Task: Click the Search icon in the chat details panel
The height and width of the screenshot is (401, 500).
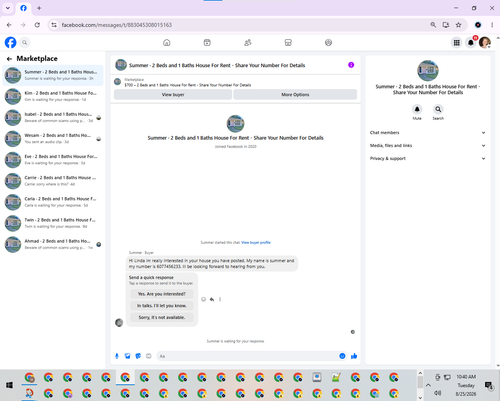Action: (x=438, y=109)
